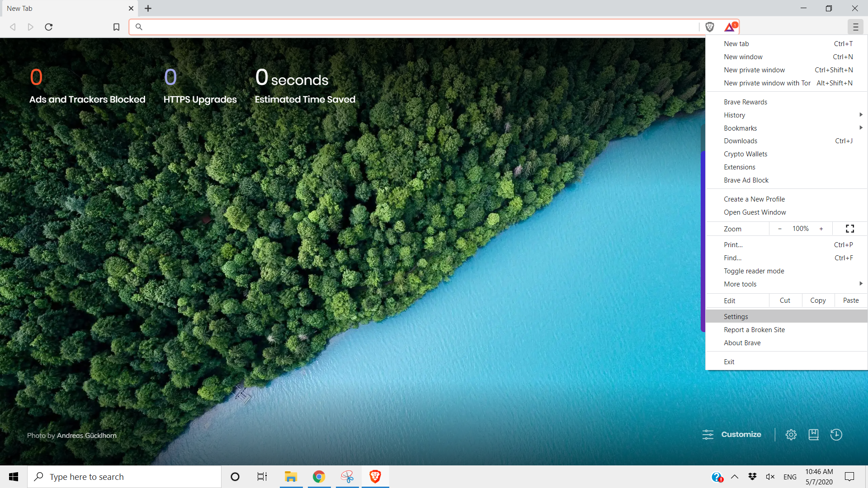Reload the page with the refresh icon
This screenshot has height=488, width=868.
49,27
